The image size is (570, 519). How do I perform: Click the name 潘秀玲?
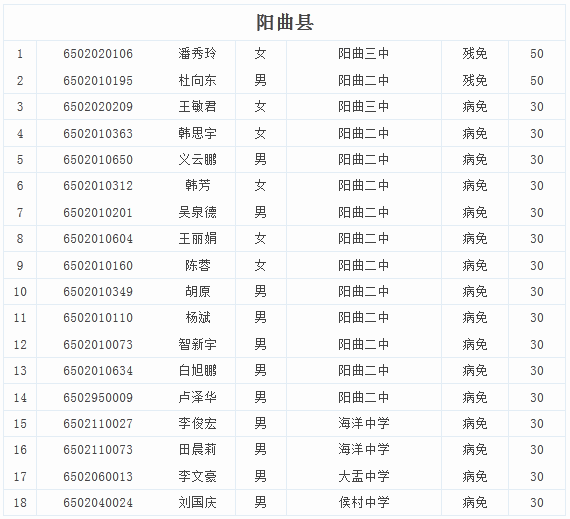(x=197, y=54)
